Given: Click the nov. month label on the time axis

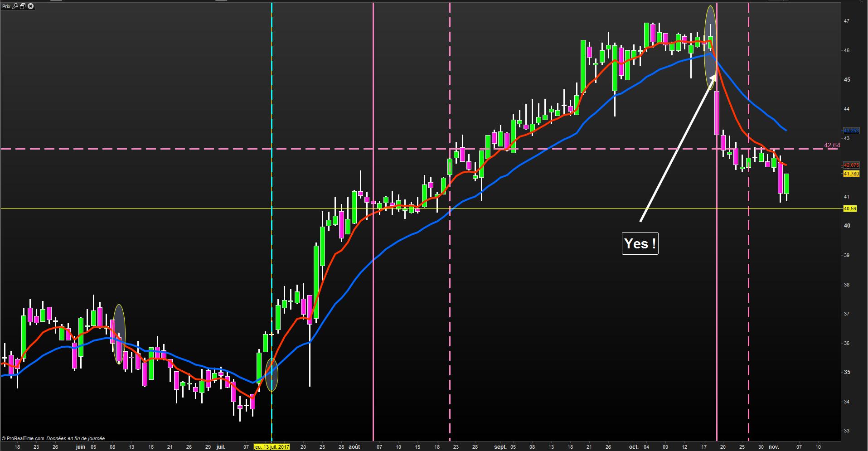Looking at the screenshot, I should (774, 446).
